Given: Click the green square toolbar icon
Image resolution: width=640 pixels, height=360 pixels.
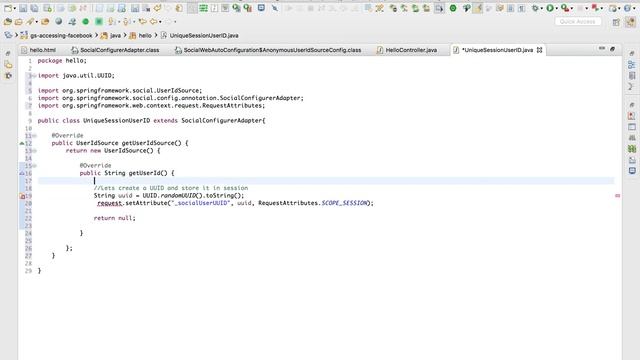Looking at the screenshot, I should [99, 22].
